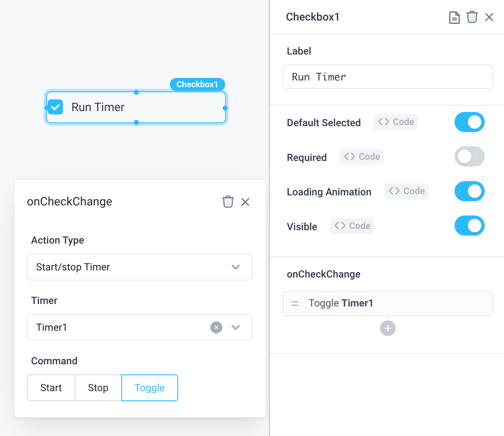
Task: Add a new onCheckChange action
Action: (387, 328)
